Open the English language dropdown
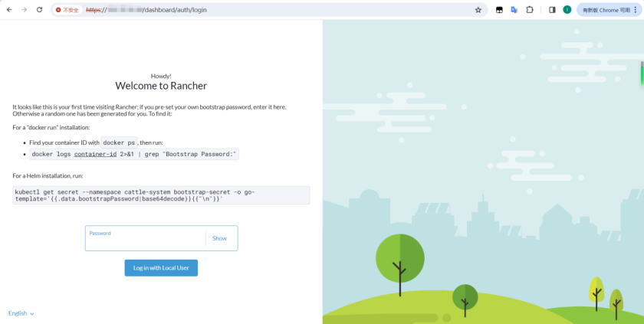Image resolution: width=644 pixels, height=324 pixels. point(21,313)
